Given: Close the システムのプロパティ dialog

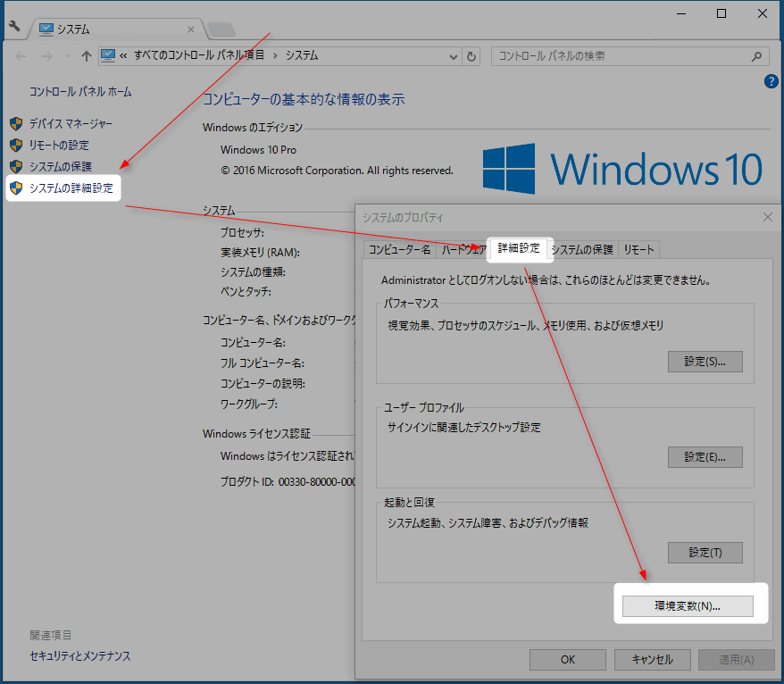Looking at the screenshot, I should click(x=768, y=217).
